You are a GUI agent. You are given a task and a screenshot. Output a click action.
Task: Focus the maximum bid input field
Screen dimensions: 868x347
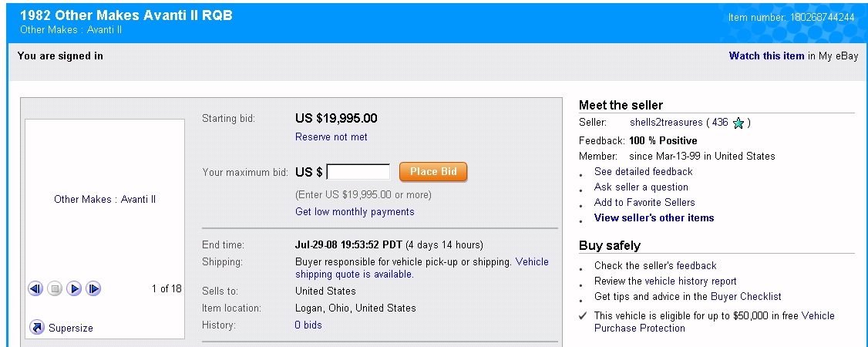pos(358,172)
